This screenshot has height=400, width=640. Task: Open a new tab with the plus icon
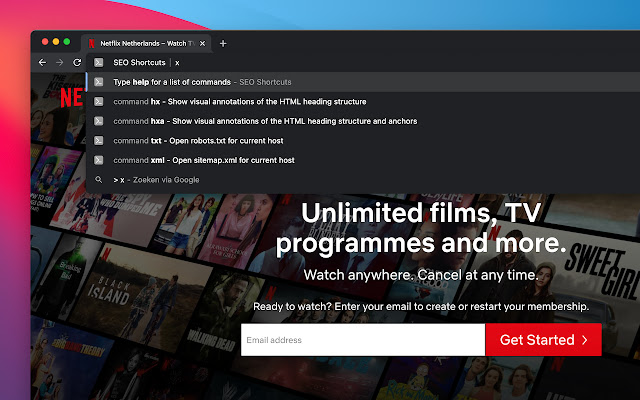223,43
